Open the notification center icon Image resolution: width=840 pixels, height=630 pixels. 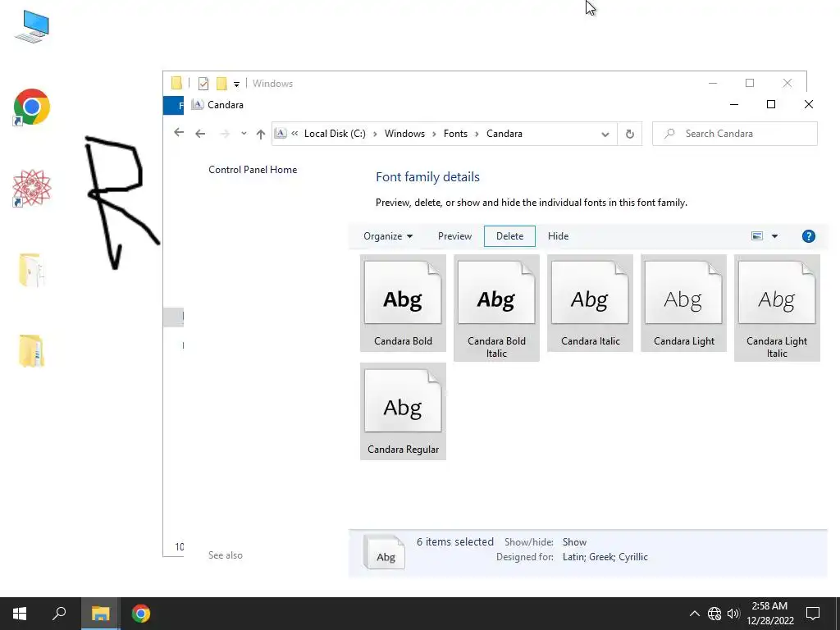pyautogui.click(x=813, y=614)
